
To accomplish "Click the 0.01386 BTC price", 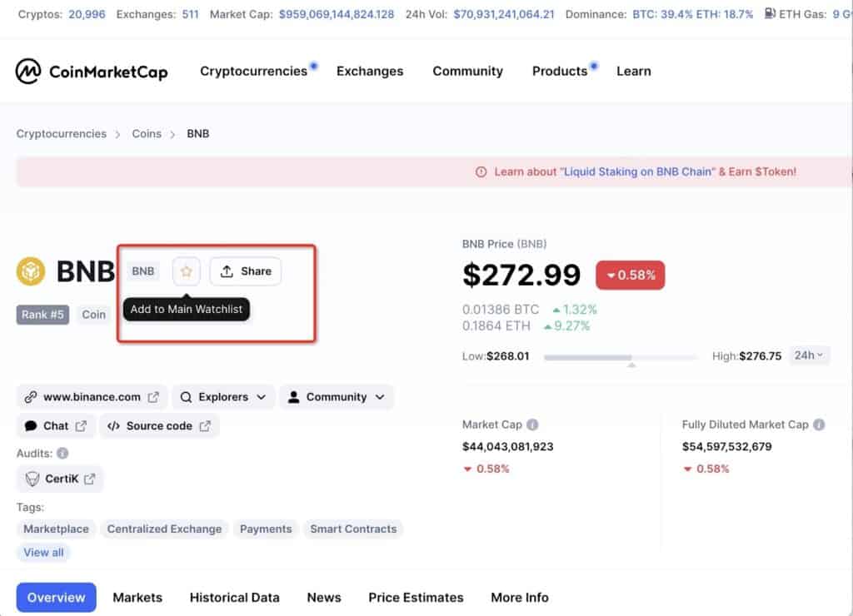I will click(x=501, y=310).
